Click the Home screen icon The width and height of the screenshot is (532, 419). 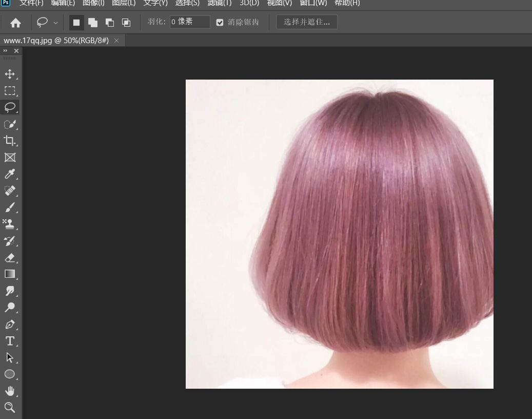point(15,23)
